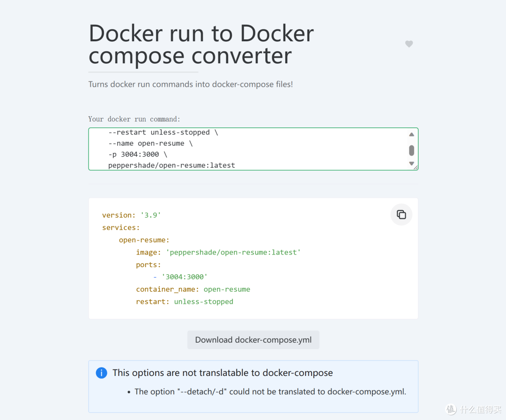The image size is (506, 420).
Task: Click the '--detach/-d' warning bullet text
Action: (270, 391)
